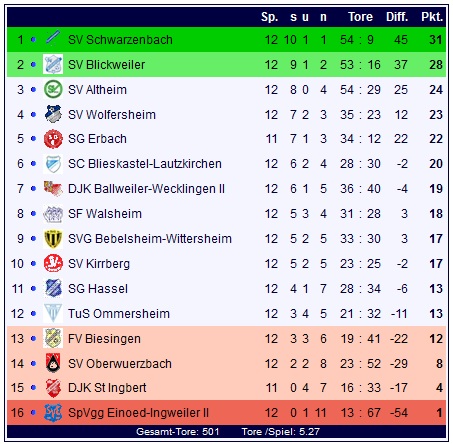Click the blue dot beside rank 11
This screenshot has height=444, width=453.
[33, 288]
